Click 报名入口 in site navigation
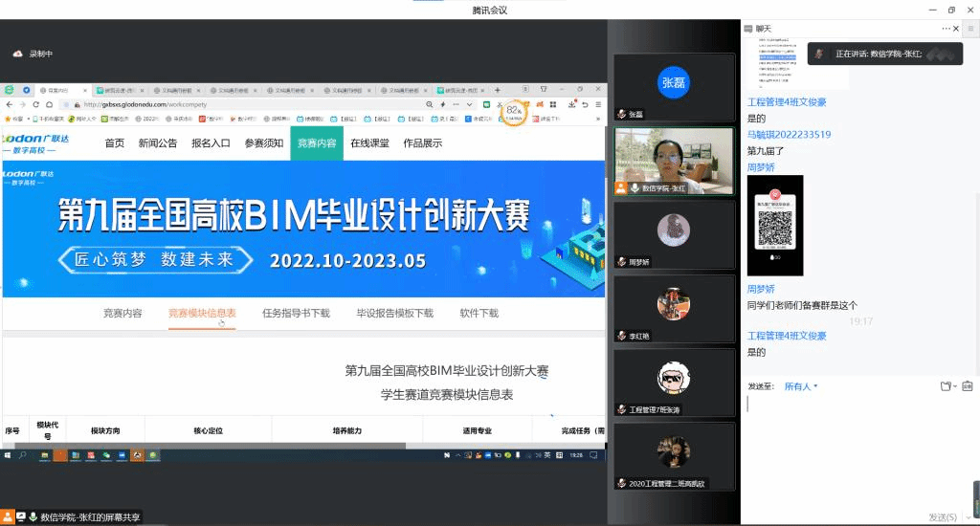Image resolution: width=980 pixels, height=526 pixels. coord(211,143)
